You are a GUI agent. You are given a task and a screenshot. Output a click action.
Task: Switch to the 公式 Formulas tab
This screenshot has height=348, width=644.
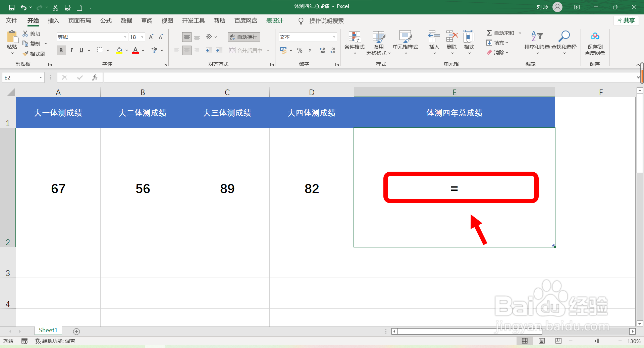106,20
